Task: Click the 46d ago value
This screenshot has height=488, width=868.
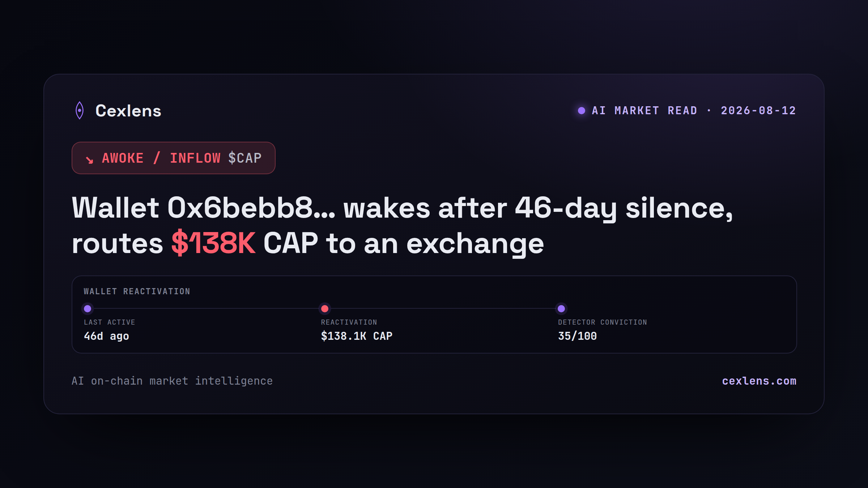Action: pos(106,336)
